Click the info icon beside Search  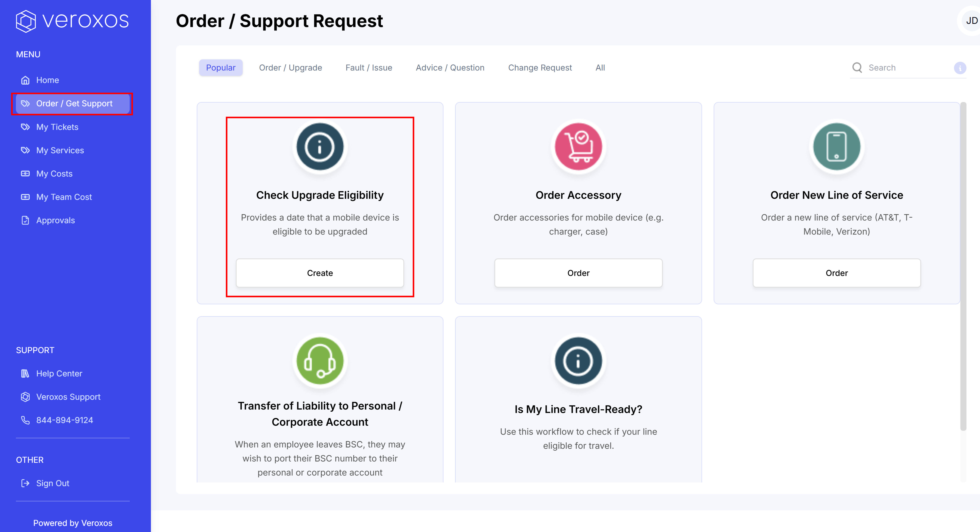[x=960, y=68]
